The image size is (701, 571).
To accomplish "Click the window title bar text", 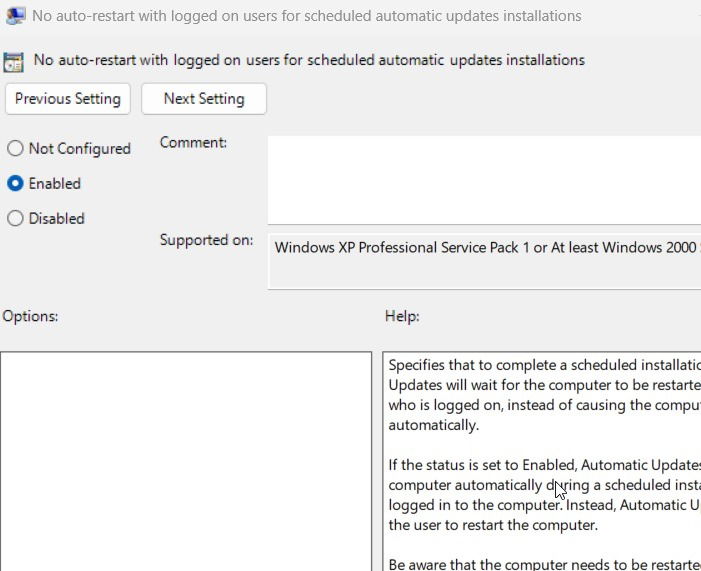I will [x=307, y=16].
